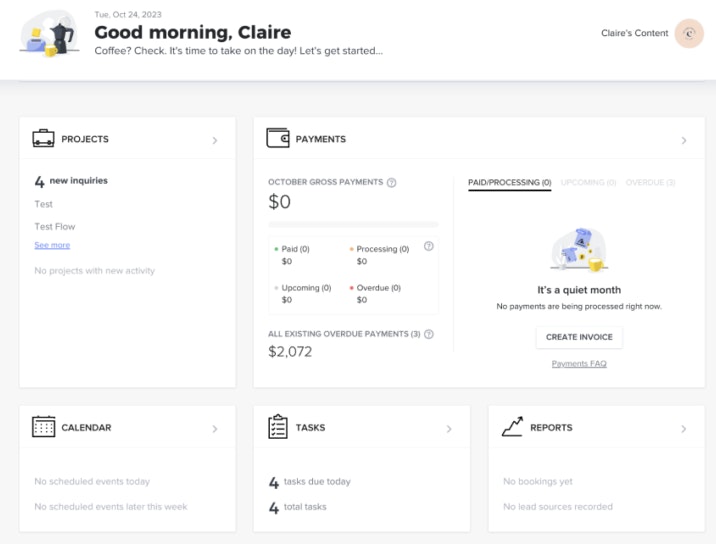
Task: Click the Projects briefcase icon
Action: tap(43, 139)
